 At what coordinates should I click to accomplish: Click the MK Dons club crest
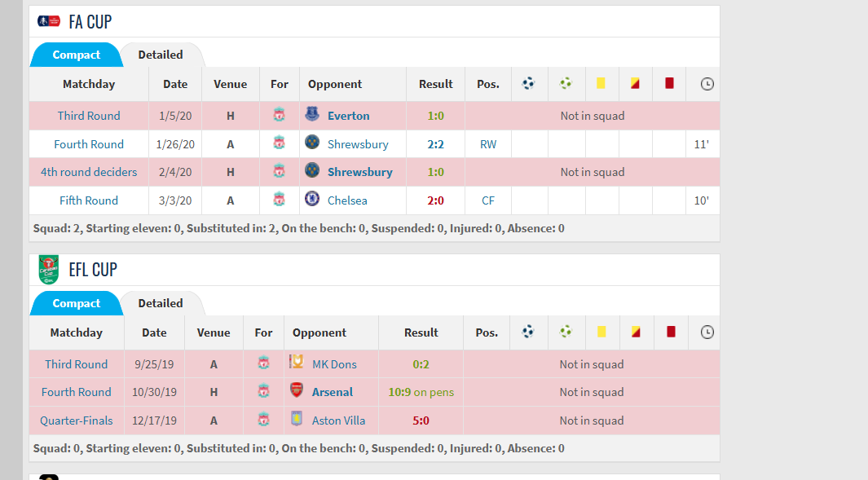pyautogui.click(x=297, y=362)
